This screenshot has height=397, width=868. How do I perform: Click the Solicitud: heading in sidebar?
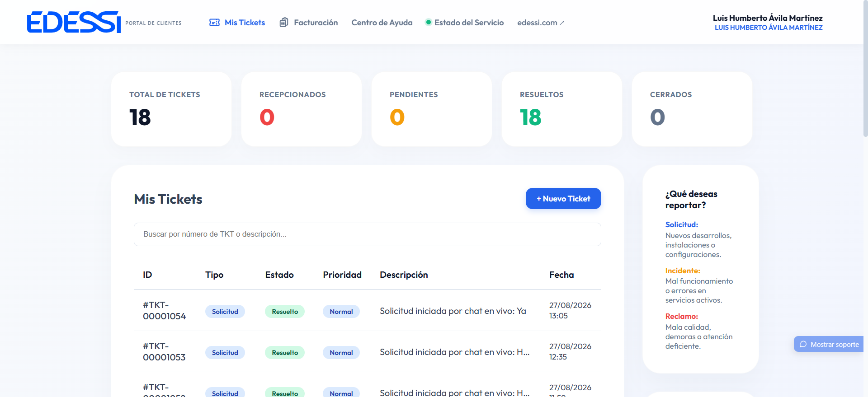[682, 224]
